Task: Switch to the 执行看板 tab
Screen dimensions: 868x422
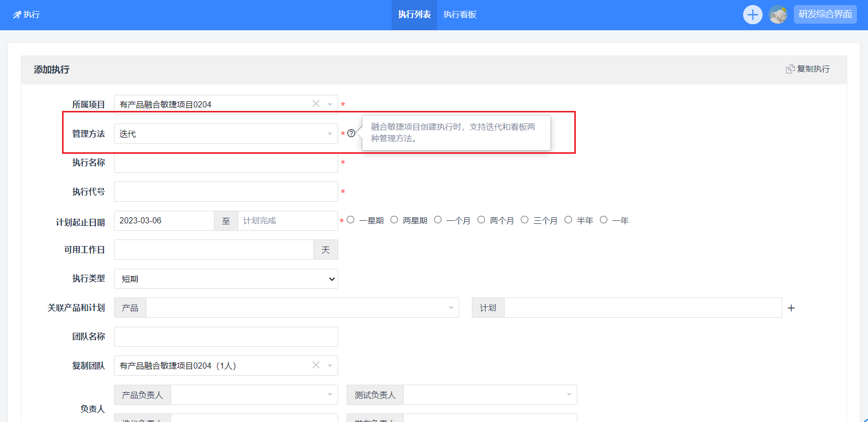Action: [x=460, y=15]
